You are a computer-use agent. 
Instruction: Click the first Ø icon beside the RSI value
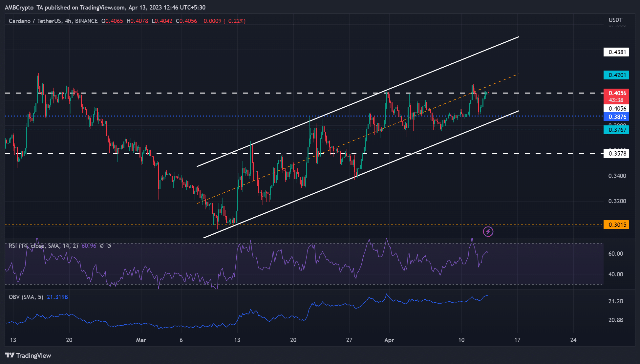pos(102,246)
